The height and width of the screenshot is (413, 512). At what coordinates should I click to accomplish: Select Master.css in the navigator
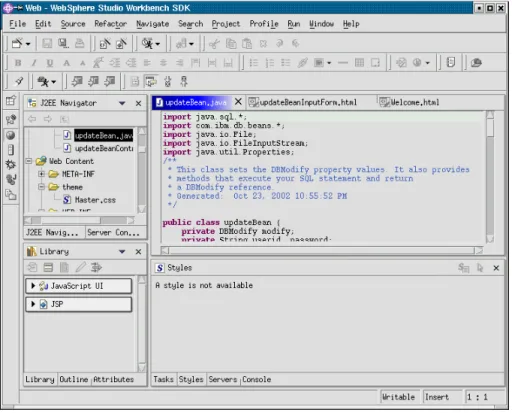tap(95, 200)
